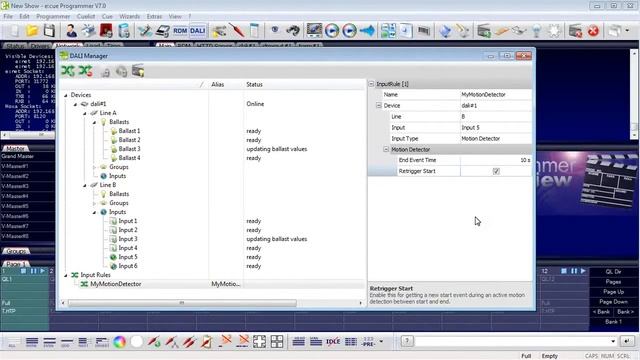Screen dimensions: 640x360
Task: Open the Programmer menu
Action: (53, 16)
